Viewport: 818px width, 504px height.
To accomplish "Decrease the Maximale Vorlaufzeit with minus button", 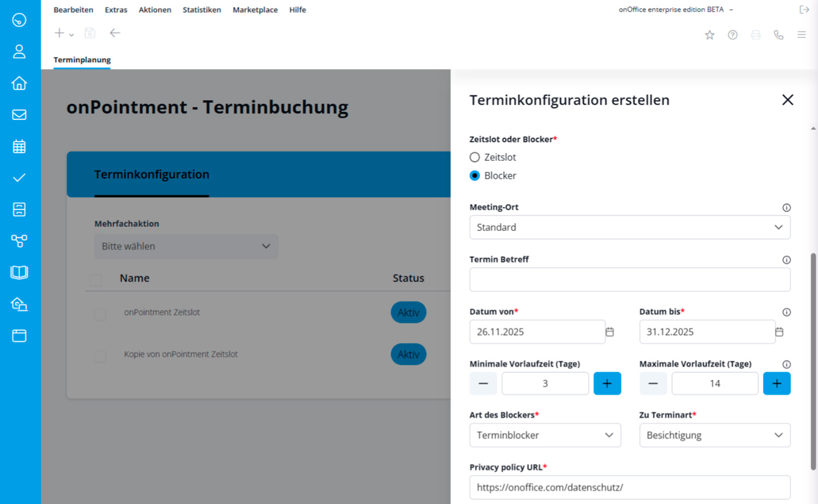I will point(653,383).
